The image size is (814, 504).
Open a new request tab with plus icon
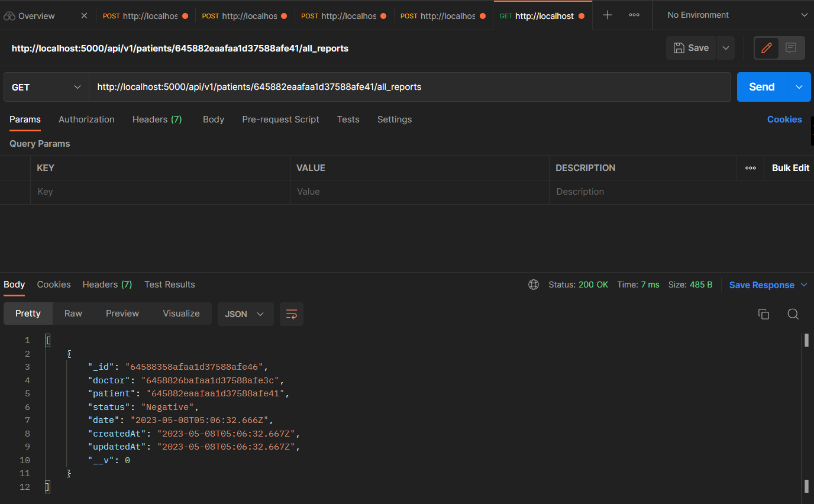[607, 15]
